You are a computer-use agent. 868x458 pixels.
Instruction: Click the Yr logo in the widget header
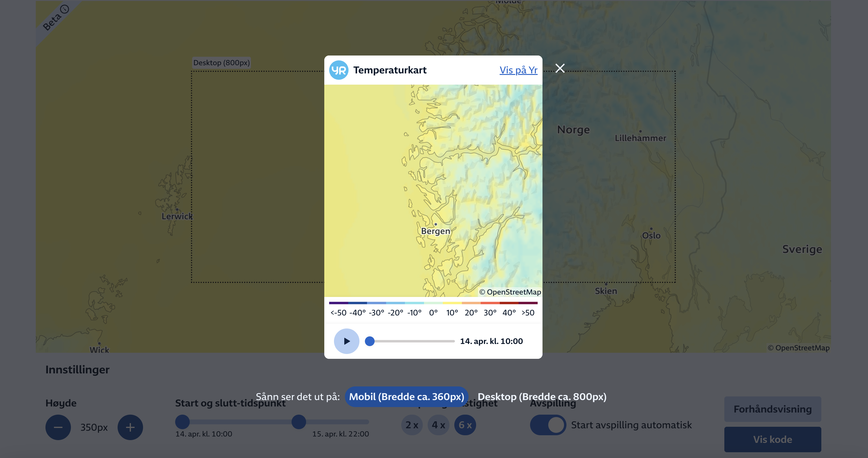coord(339,70)
